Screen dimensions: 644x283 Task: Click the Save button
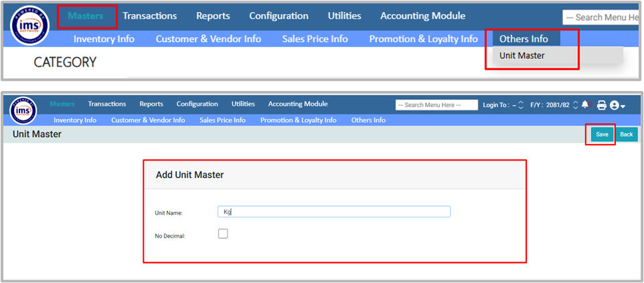tap(602, 134)
